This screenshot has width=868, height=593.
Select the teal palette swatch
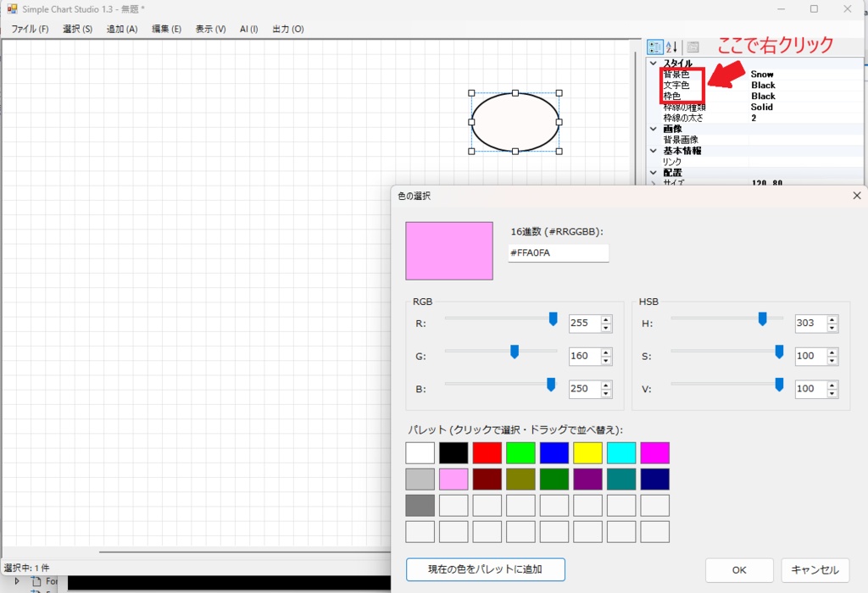coord(621,479)
